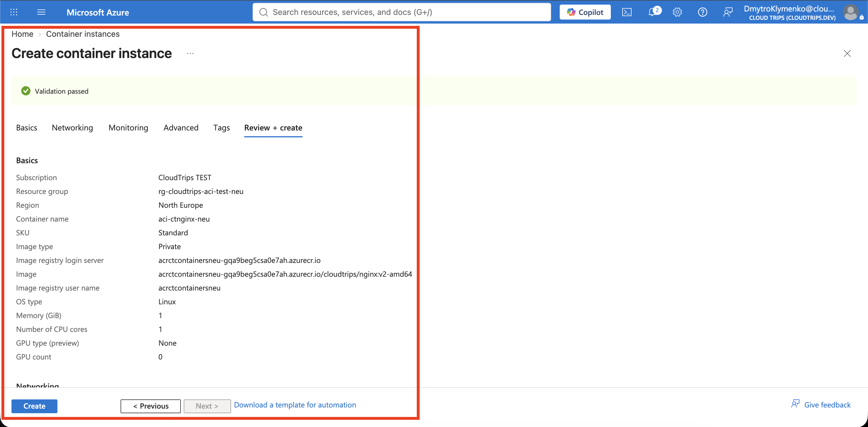
Task: Open the account profile avatar
Action: 851,12
